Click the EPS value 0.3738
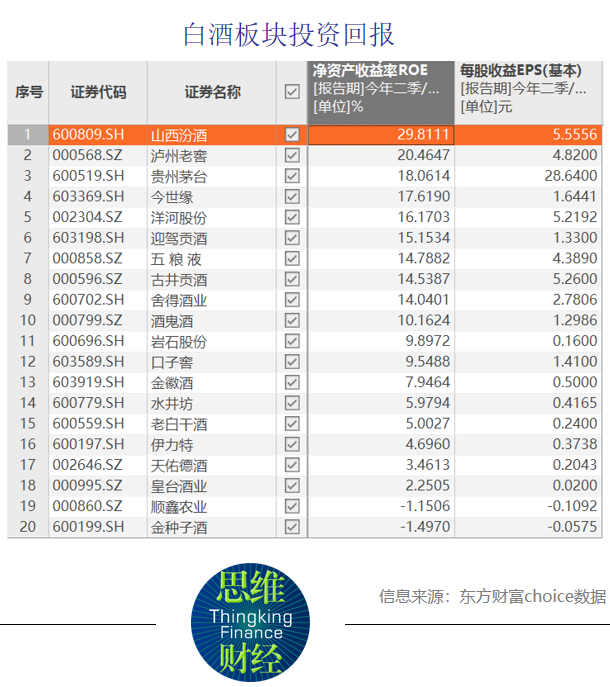This screenshot has height=687, width=610. 575,444
